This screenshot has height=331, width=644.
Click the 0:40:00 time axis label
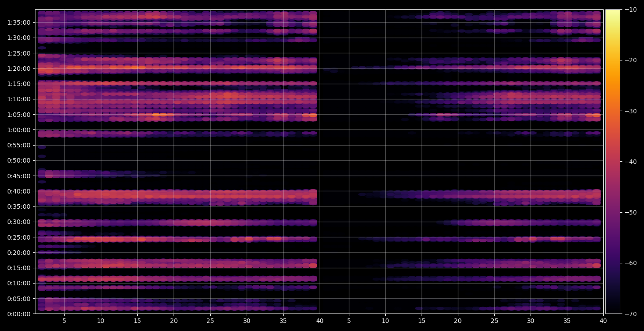(19, 191)
